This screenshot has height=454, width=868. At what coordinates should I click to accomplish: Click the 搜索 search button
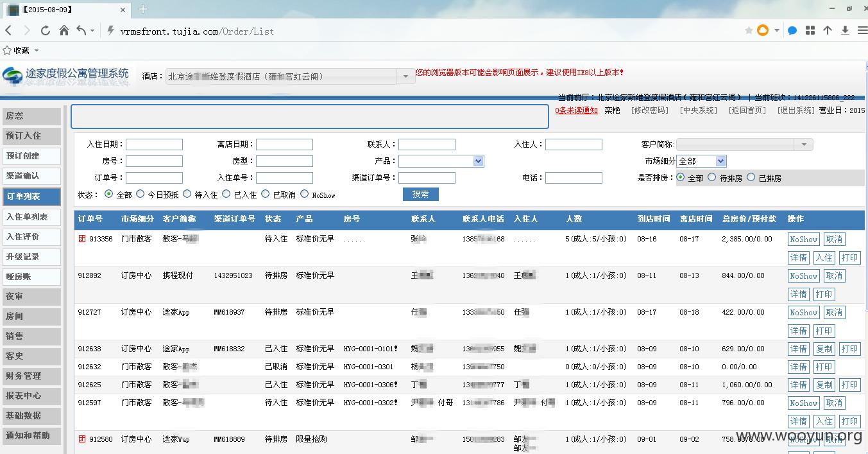(421, 194)
